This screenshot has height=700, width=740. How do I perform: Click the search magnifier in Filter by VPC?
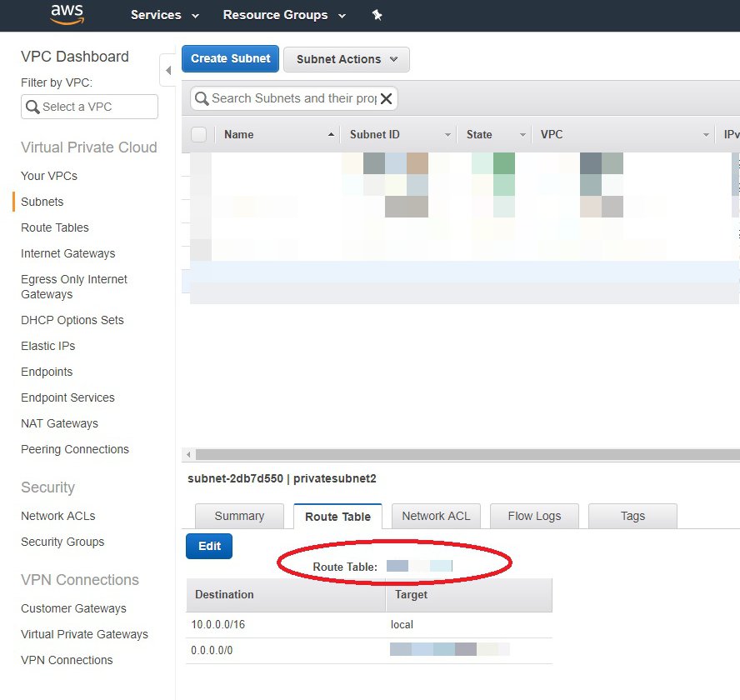pos(32,107)
